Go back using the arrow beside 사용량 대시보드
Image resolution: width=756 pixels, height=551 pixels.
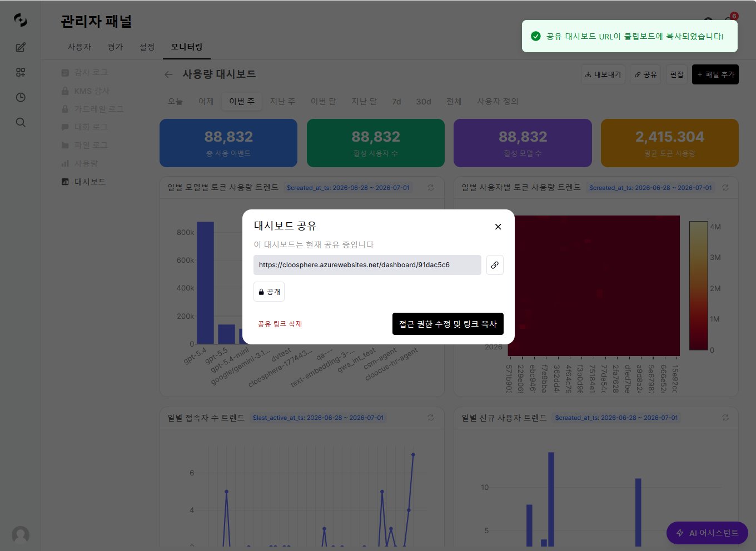pos(168,74)
